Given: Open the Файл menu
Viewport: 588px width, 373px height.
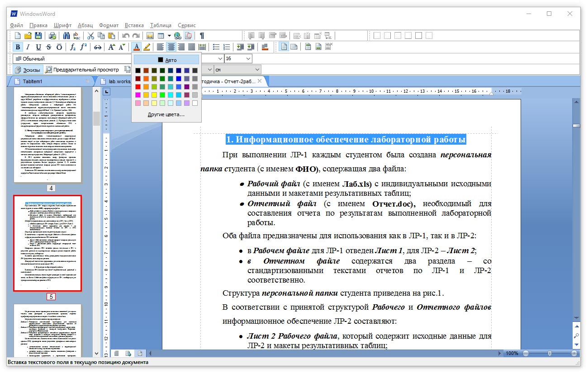Looking at the screenshot, I should click(16, 25).
